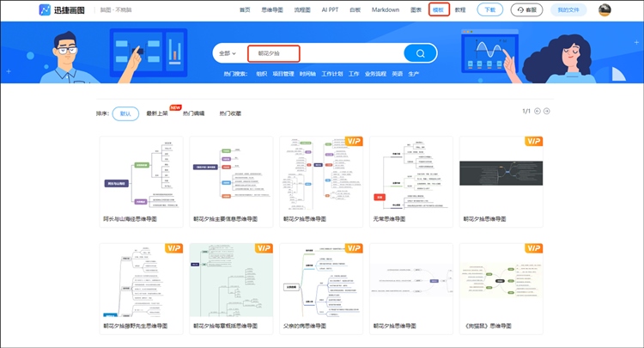
Task: Click the 下载 button
Action: click(x=490, y=9)
